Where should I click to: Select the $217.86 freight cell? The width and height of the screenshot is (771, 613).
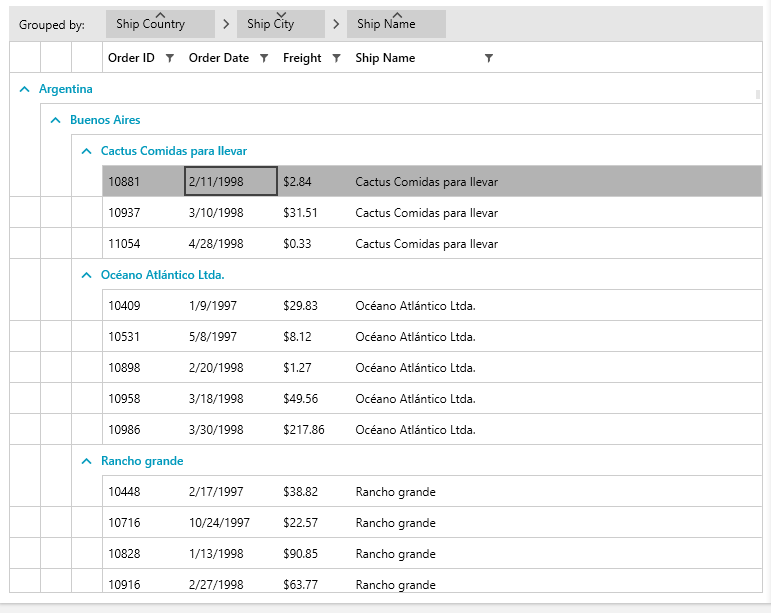[x=303, y=430]
